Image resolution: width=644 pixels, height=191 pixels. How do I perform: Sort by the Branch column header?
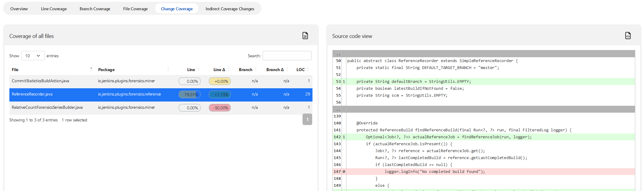coord(245,70)
